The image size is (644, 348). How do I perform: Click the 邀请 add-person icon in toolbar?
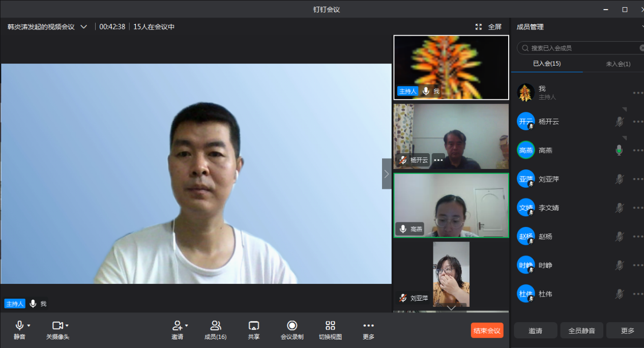tap(177, 326)
